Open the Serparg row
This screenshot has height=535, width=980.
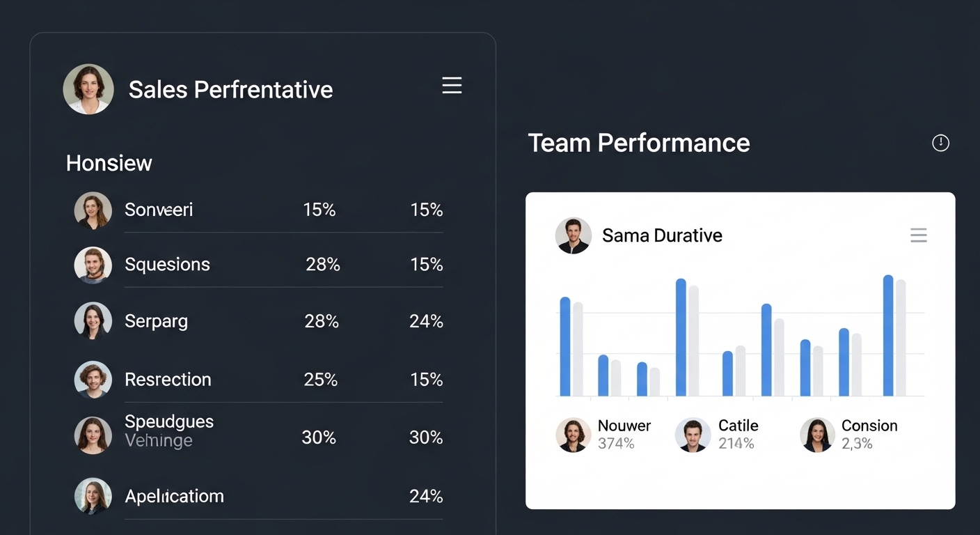click(258, 321)
